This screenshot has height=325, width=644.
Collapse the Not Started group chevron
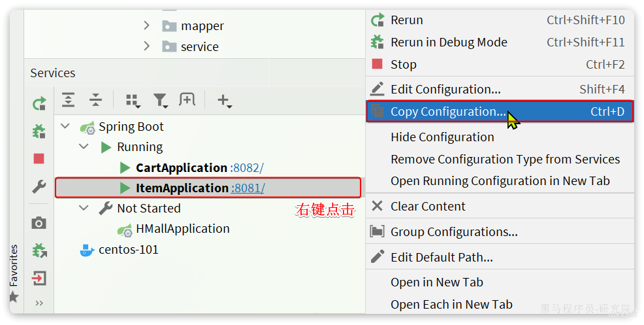click(x=84, y=208)
